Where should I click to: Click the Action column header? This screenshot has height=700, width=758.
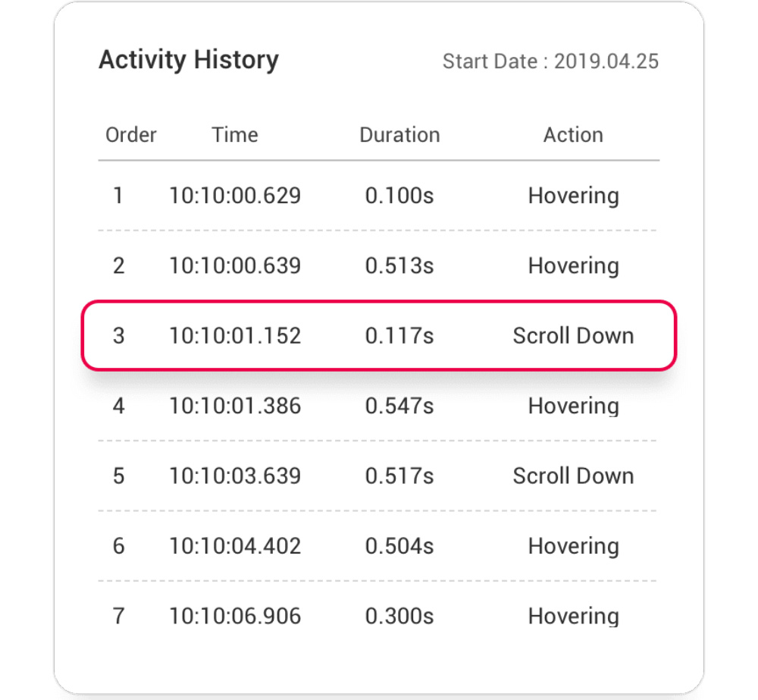(573, 135)
